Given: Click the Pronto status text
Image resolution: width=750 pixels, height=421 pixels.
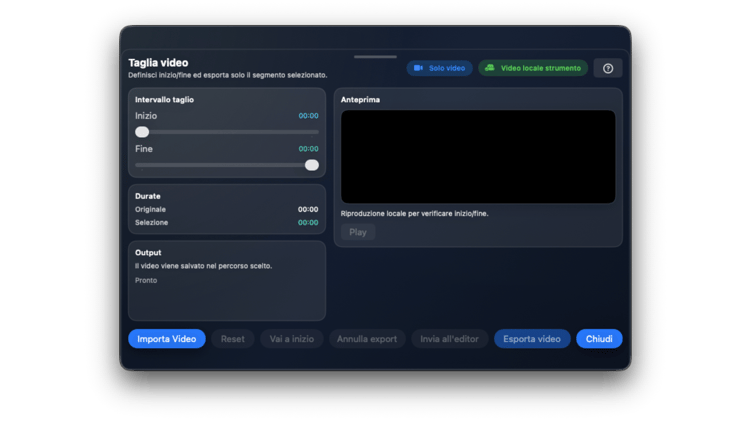Looking at the screenshot, I should tap(146, 280).
